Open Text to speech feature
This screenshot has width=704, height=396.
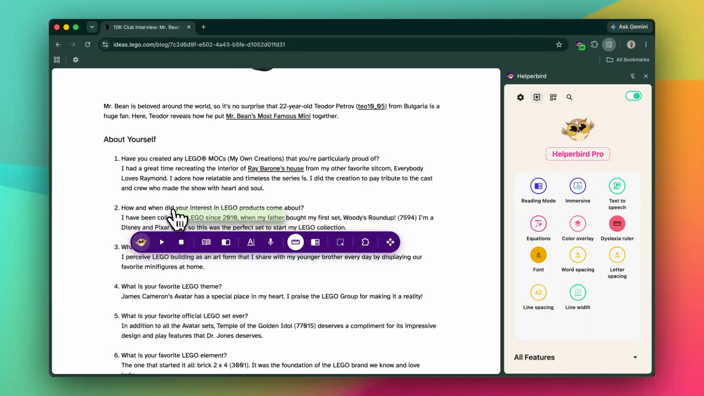coord(617,194)
